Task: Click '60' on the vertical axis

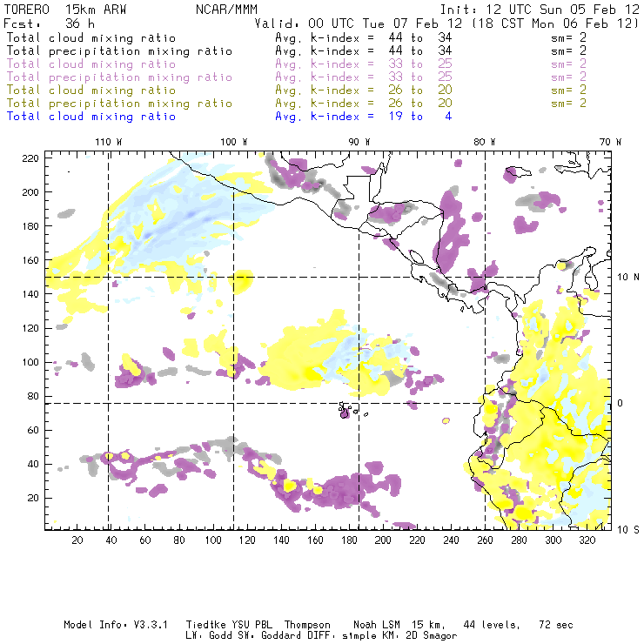Action: point(33,430)
